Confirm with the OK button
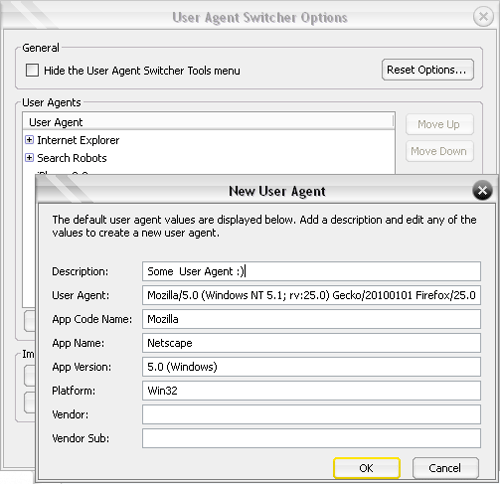 coord(367,468)
